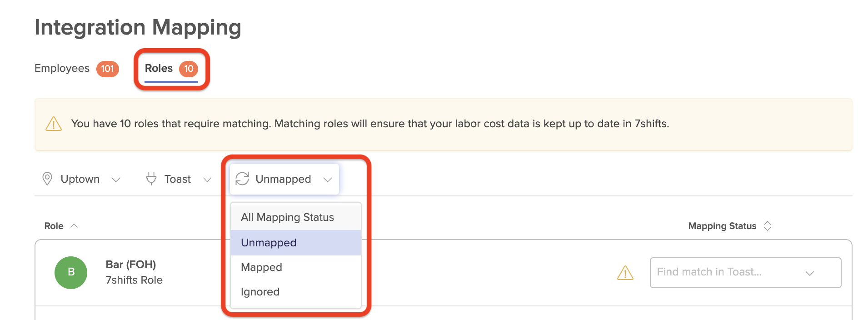Choose the Ignored filter option
The image size is (868, 320).
coord(260,291)
